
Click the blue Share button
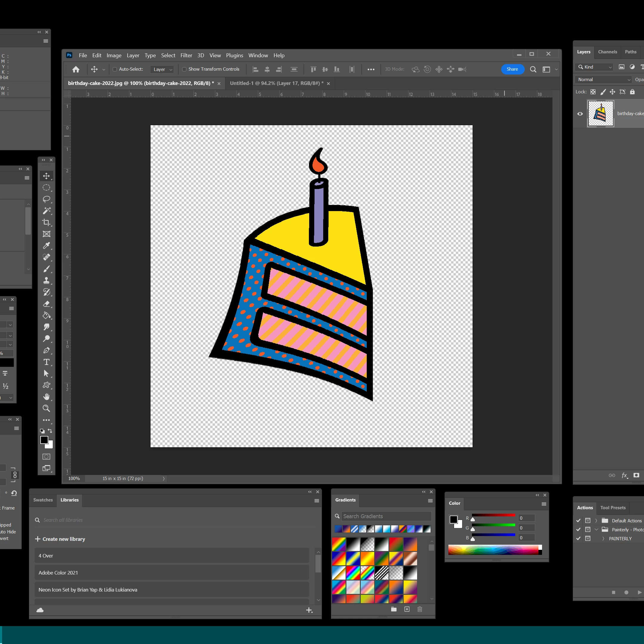(512, 69)
